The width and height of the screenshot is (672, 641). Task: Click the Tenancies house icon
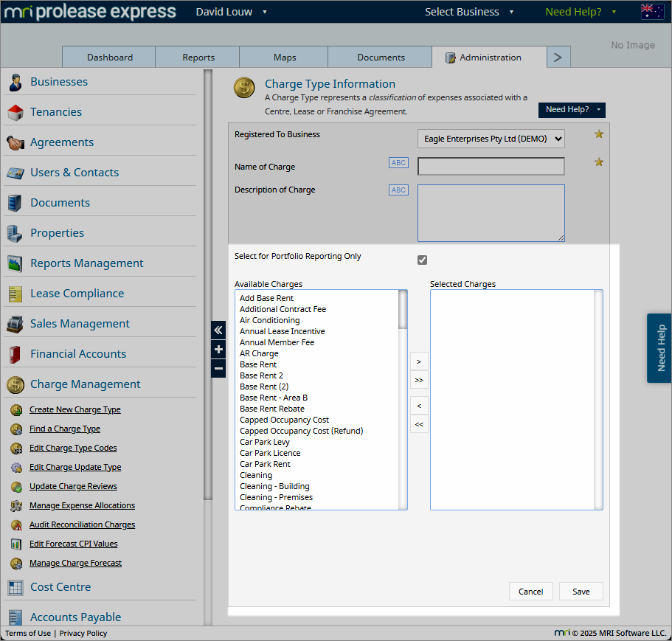click(x=15, y=112)
